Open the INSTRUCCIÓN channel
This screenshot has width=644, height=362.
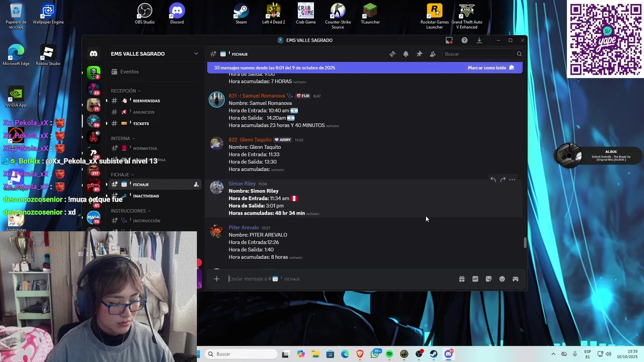[155, 221]
